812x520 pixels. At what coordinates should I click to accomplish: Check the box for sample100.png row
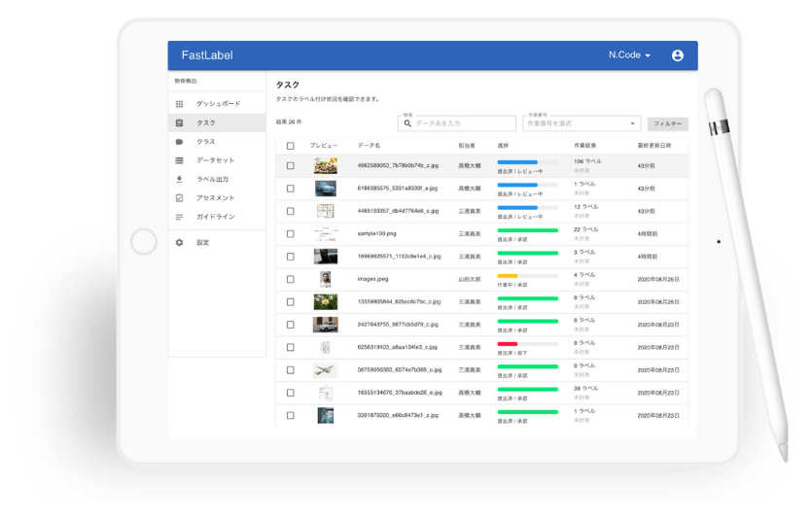[290, 234]
